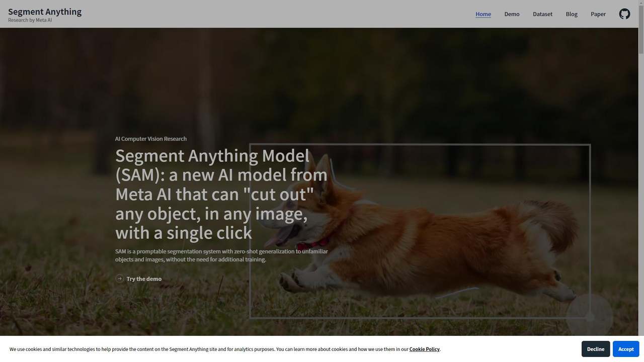
Task: Open the Cookie Policy link
Action: (x=425, y=349)
